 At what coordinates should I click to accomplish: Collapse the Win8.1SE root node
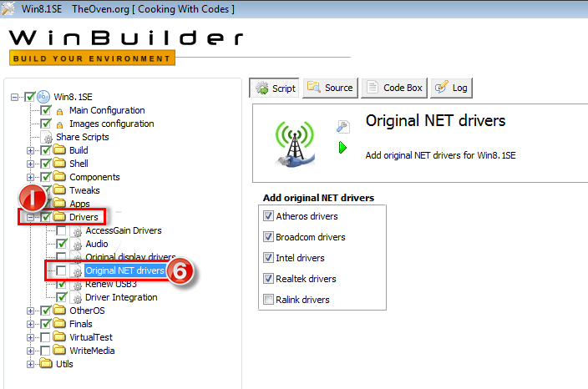[x=14, y=97]
